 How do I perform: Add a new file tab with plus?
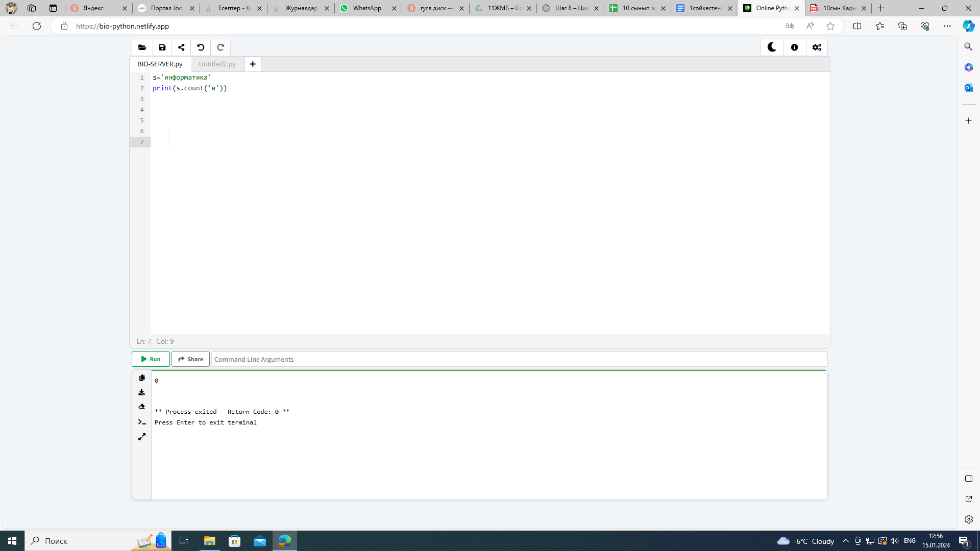tap(253, 64)
